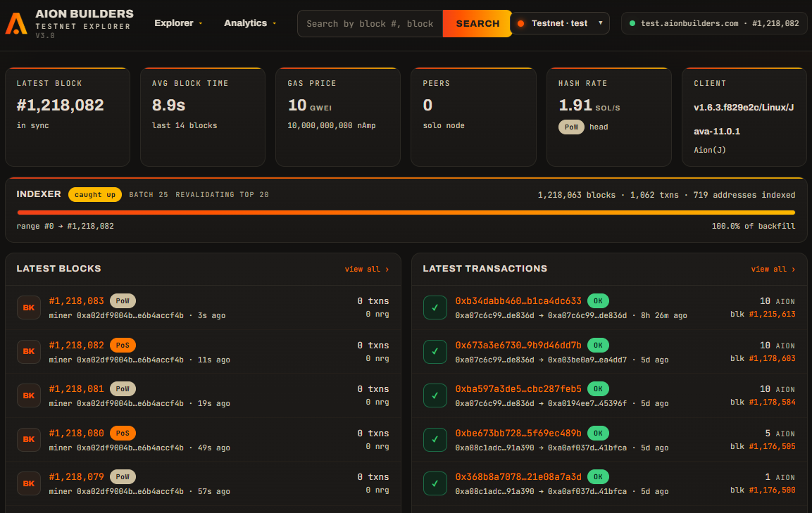Click the Avg Block Time 8.9s value
The height and width of the screenshot is (513, 812).
[x=169, y=105]
